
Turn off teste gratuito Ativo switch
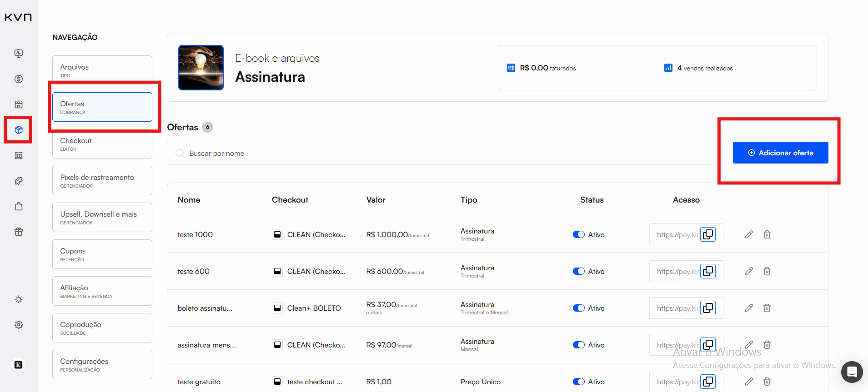click(578, 382)
